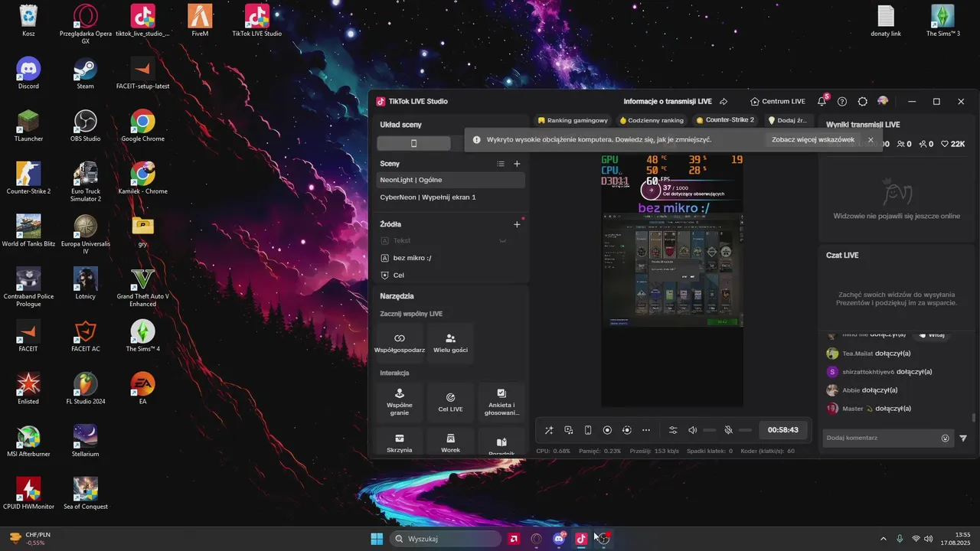Open TikTok LIVE Studio settings gear
This screenshot has width=980, height=551.
(863, 101)
